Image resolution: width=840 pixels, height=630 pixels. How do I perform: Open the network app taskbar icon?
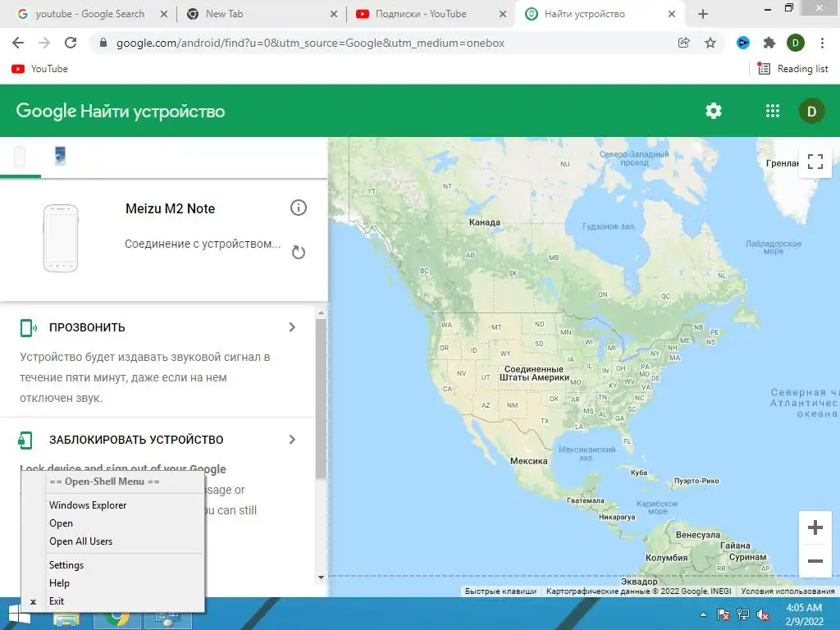point(168,620)
